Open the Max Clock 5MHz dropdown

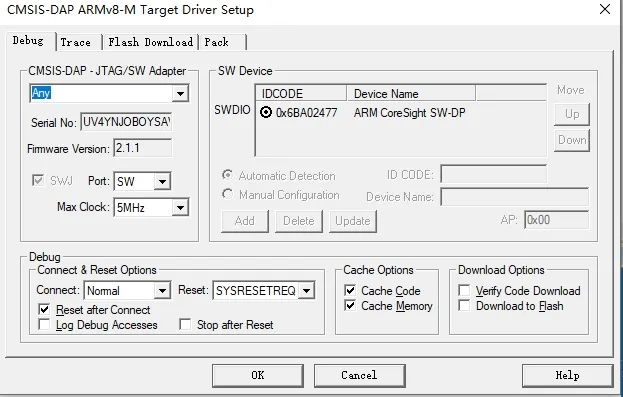click(180, 207)
